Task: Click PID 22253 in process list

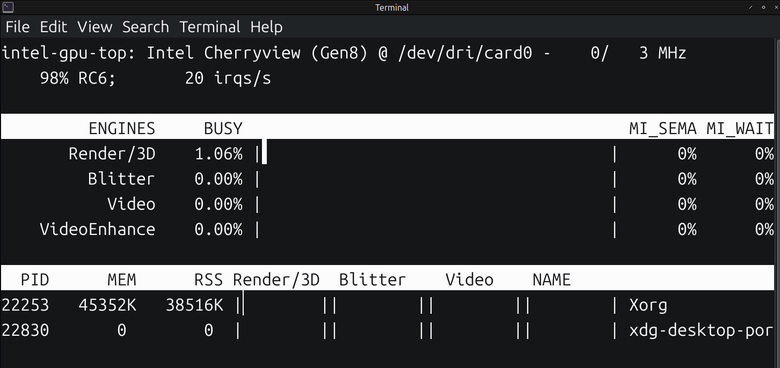Action: pyautogui.click(x=25, y=305)
